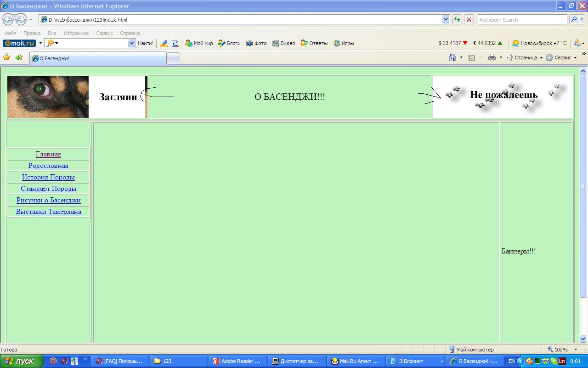Open the Mail.ru toolbar settings icon
This screenshot has width=588, height=368.
pyautogui.click(x=578, y=43)
